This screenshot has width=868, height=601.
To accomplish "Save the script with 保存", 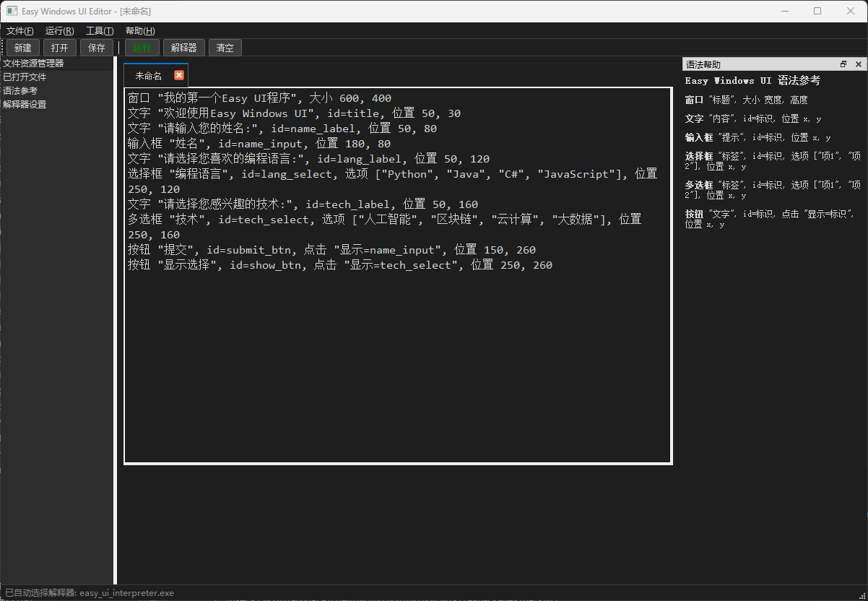I will tap(96, 47).
